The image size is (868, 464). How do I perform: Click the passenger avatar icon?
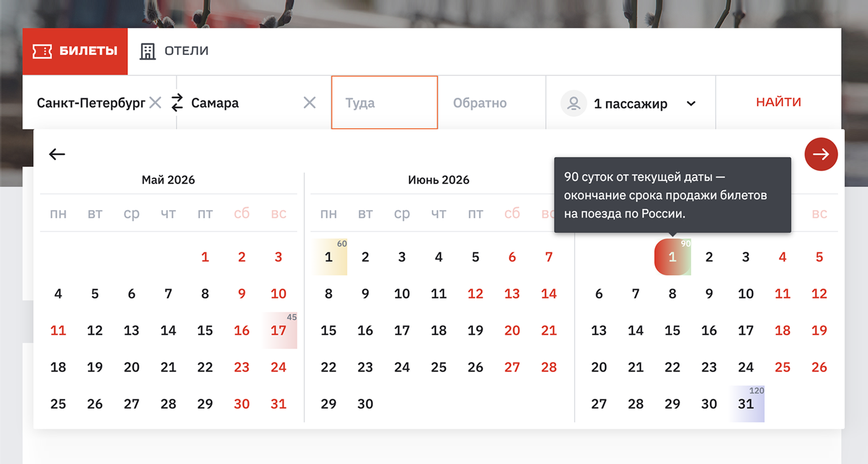coord(574,103)
